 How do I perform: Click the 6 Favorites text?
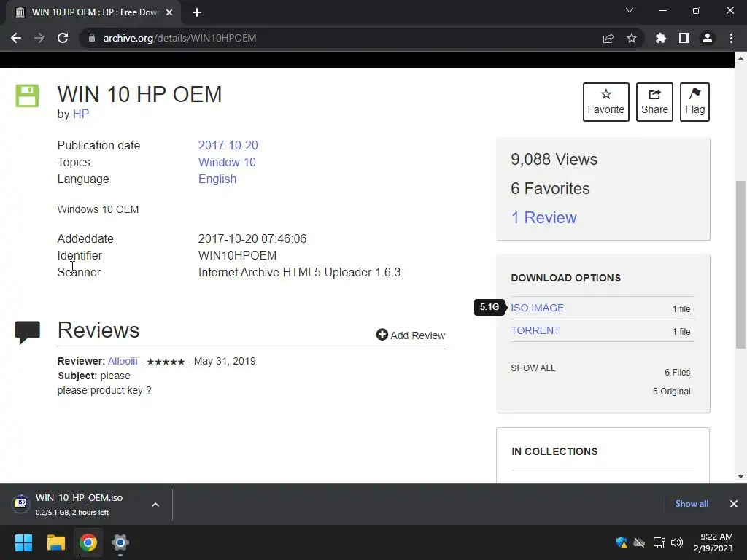550,189
